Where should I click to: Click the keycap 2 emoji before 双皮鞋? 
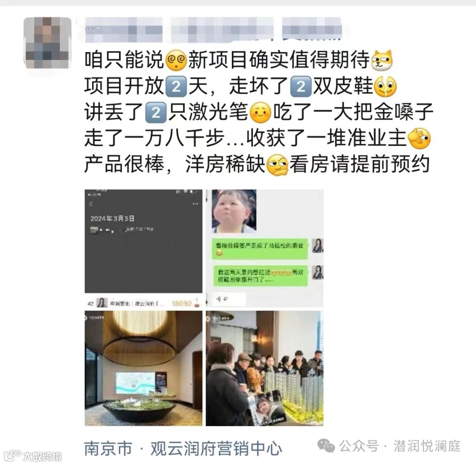301,86
